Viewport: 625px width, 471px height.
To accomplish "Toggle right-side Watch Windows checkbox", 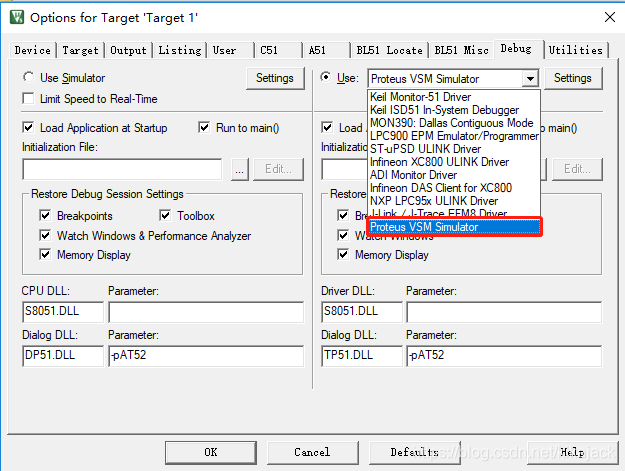I will click(343, 236).
